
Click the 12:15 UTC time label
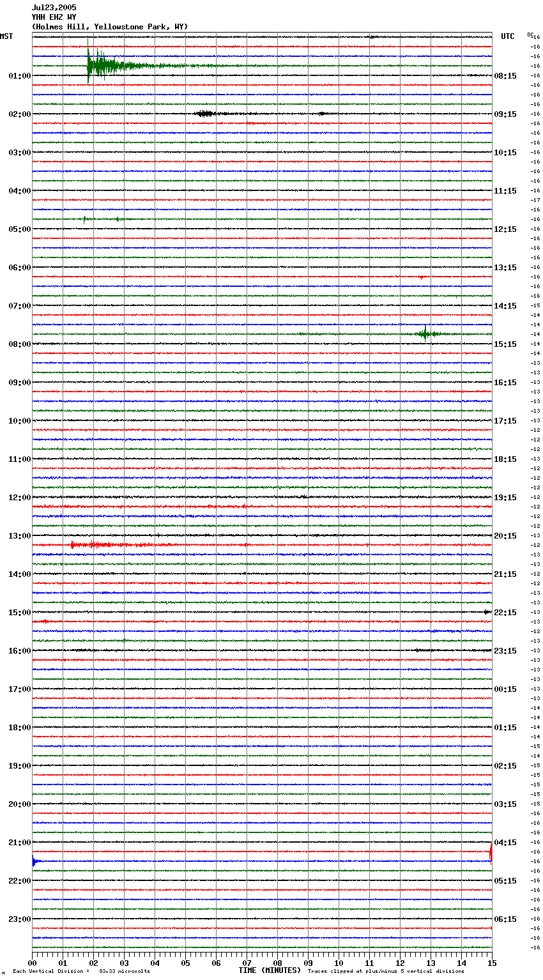tap(505, 229)
